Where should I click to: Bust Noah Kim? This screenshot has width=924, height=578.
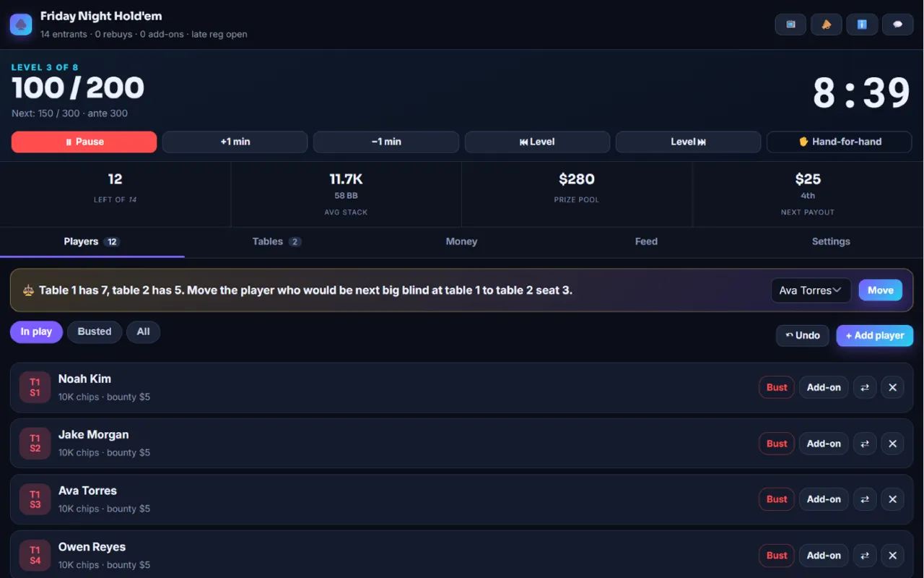(x=777, y=387)
